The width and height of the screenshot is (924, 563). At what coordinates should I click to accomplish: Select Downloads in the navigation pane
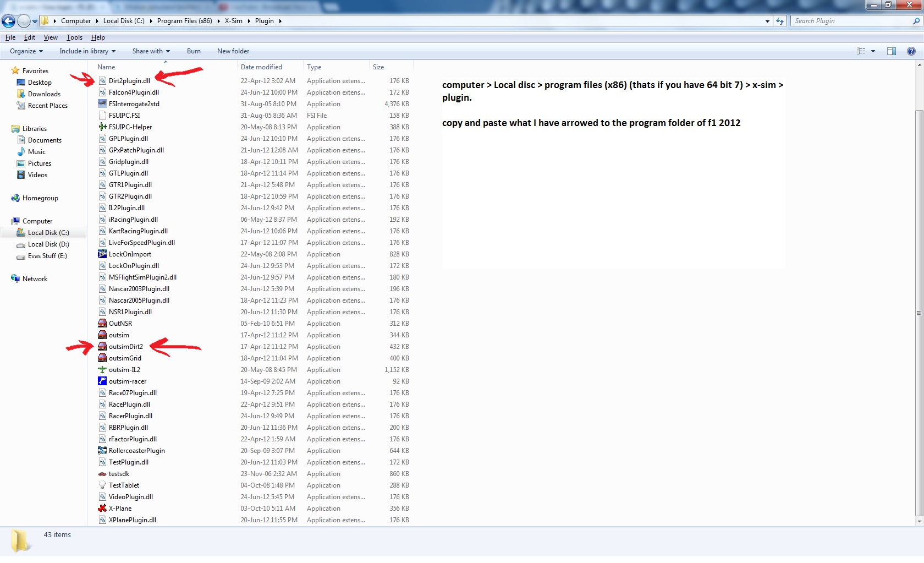44,94
